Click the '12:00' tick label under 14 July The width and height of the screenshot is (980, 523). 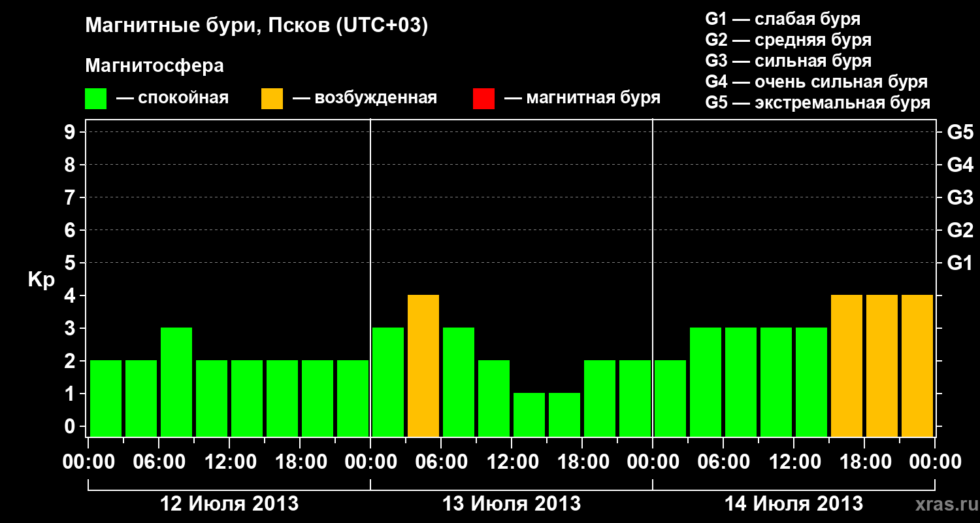[x=794, y=462]
